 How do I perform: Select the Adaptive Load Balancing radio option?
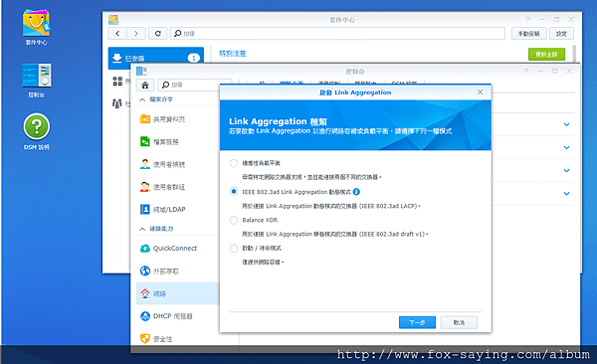point(234,163)
